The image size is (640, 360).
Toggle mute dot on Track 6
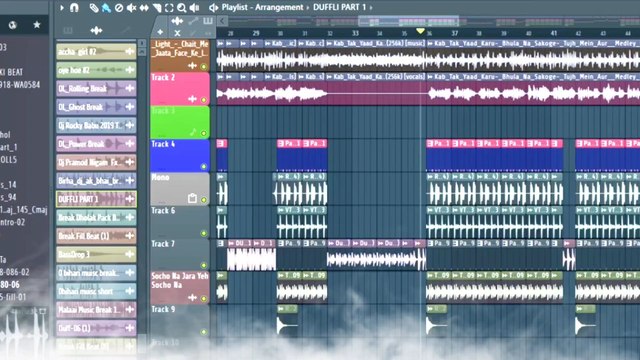(x=204, y=233)
